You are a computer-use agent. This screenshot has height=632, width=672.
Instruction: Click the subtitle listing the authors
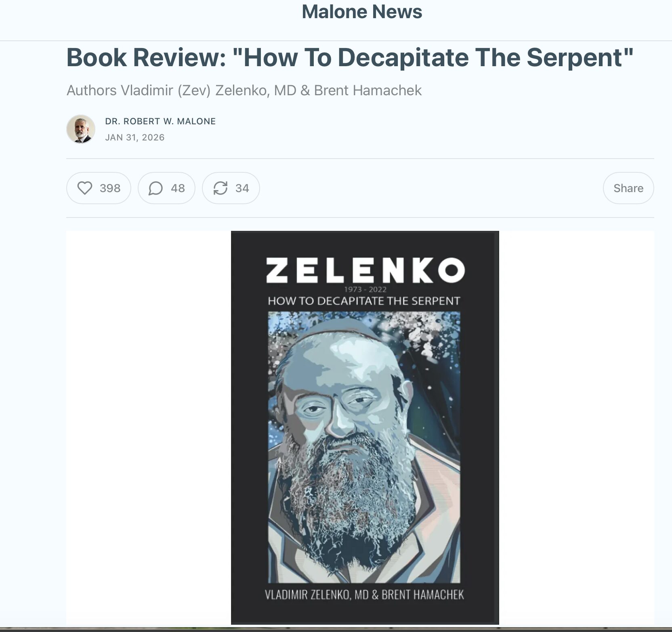(x=244, y=90)
